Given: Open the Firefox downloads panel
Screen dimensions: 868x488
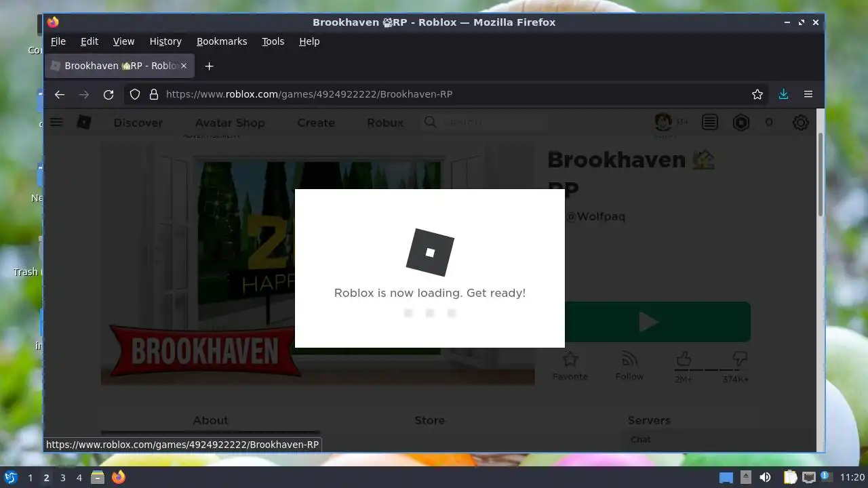Looking at the screenshot, I should 783,94.
